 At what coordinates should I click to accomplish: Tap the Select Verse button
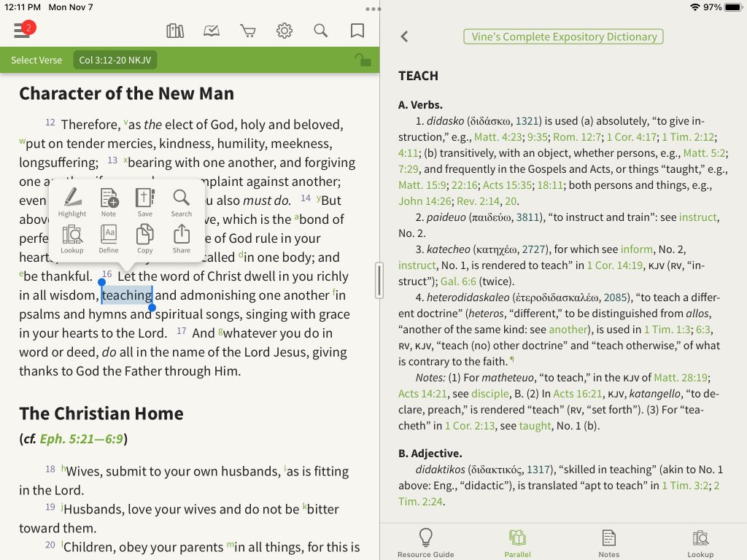click(36, 60)
